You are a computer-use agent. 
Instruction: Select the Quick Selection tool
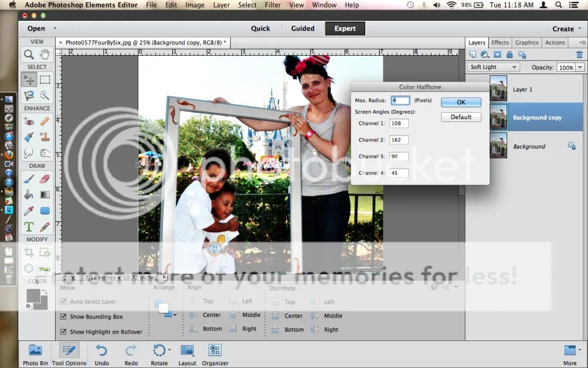pos(45,95)
